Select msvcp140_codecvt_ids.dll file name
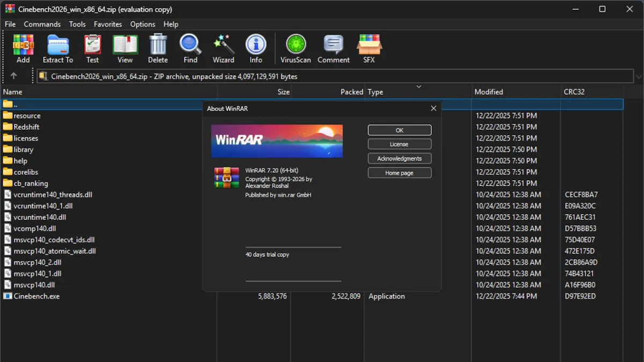Image resolution: width=644 pixels, height=362 pixels. pos(54,239)
